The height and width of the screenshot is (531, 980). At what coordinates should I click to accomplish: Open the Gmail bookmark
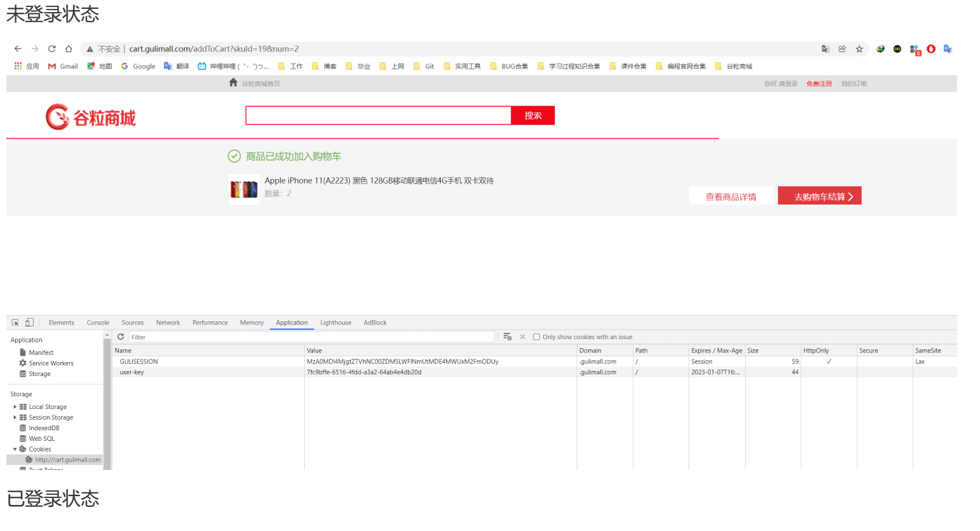[63, 66]
